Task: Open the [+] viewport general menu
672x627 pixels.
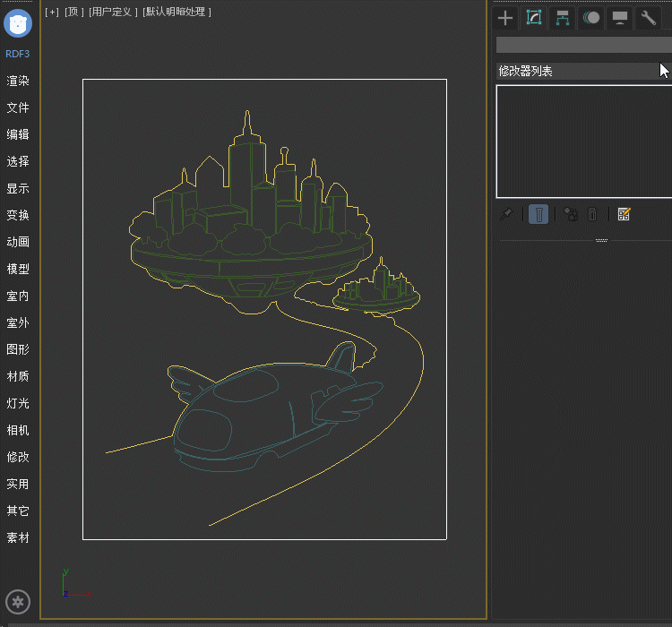Action: click(x=52, y=12)
